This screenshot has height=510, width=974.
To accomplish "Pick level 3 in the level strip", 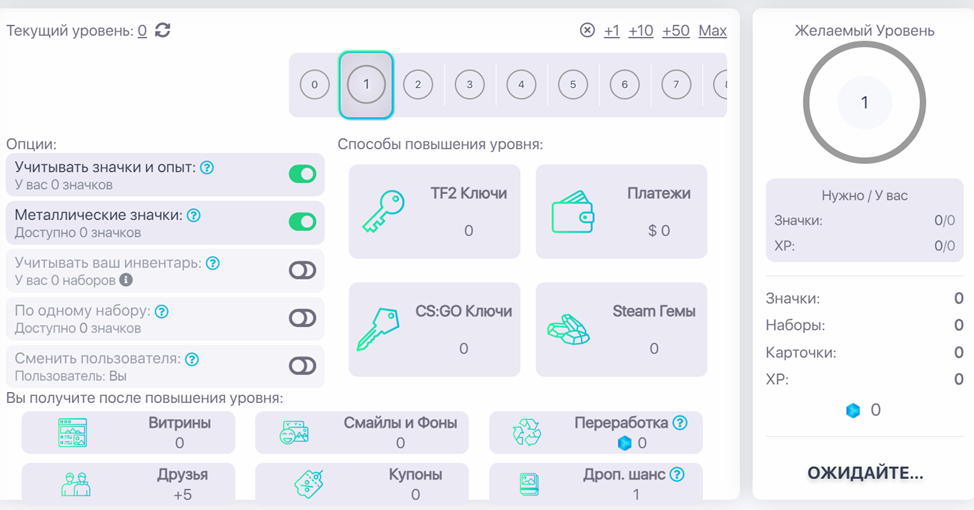I will coord(469,85).
